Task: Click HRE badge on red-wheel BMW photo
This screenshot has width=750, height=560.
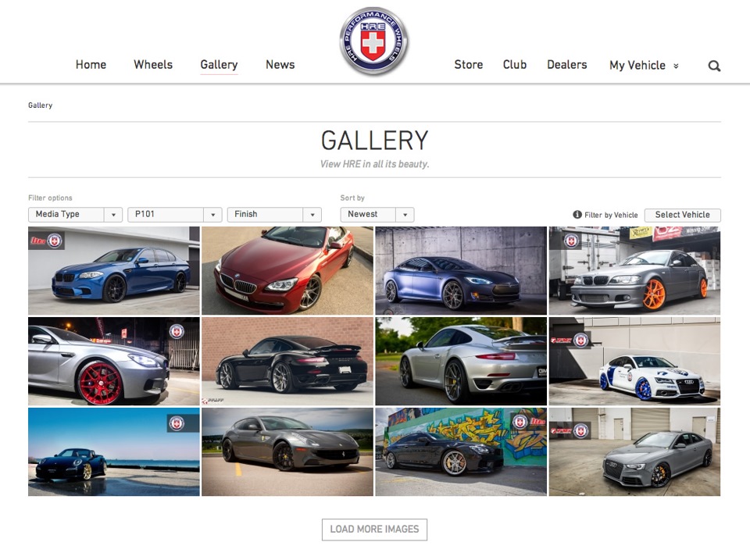Action: [177, 331]
